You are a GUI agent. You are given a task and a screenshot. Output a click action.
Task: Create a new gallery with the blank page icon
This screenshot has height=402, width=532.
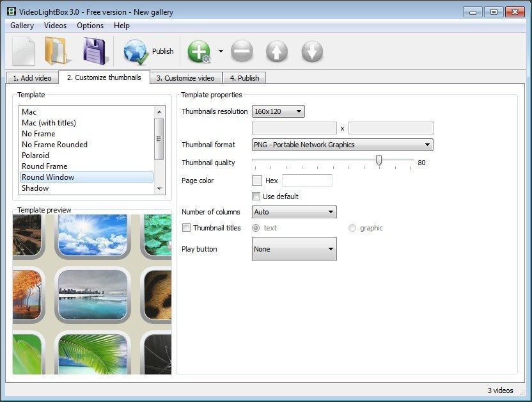(24, 51)
